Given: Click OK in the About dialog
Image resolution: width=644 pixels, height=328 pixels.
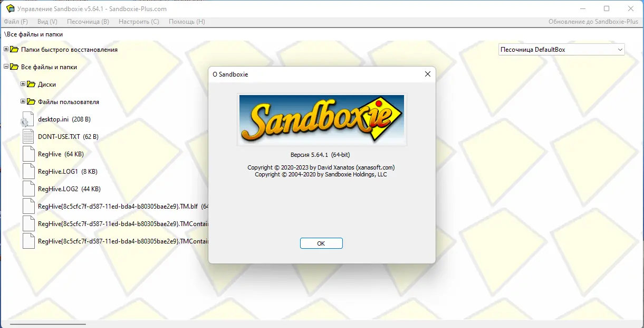Looking at the screenshot, I should click(x=321, y=243).
